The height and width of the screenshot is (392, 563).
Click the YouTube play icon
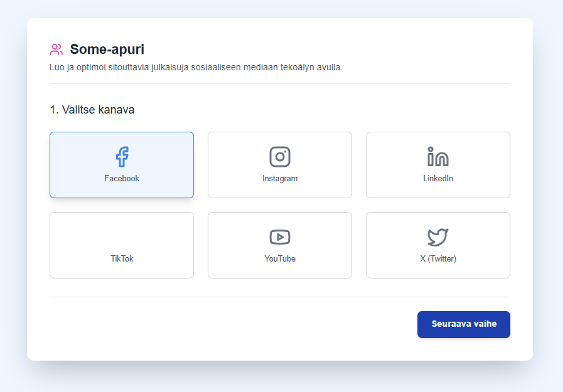(x=279, y=236)
